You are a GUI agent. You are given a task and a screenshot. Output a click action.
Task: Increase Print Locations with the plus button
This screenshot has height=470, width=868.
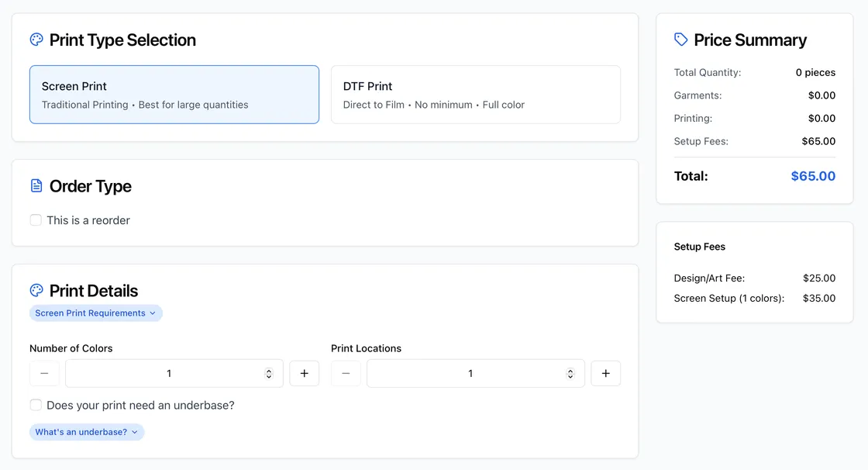point(605,373)
